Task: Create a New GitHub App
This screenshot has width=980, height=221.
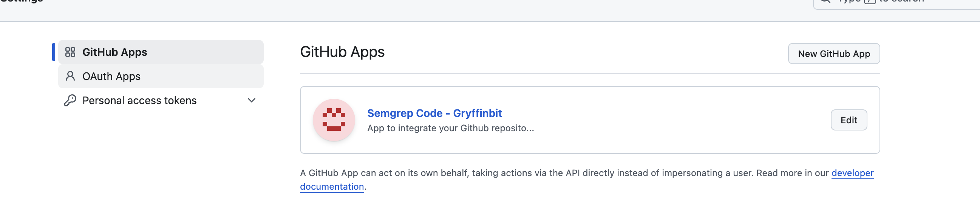Action: (833, 54)
